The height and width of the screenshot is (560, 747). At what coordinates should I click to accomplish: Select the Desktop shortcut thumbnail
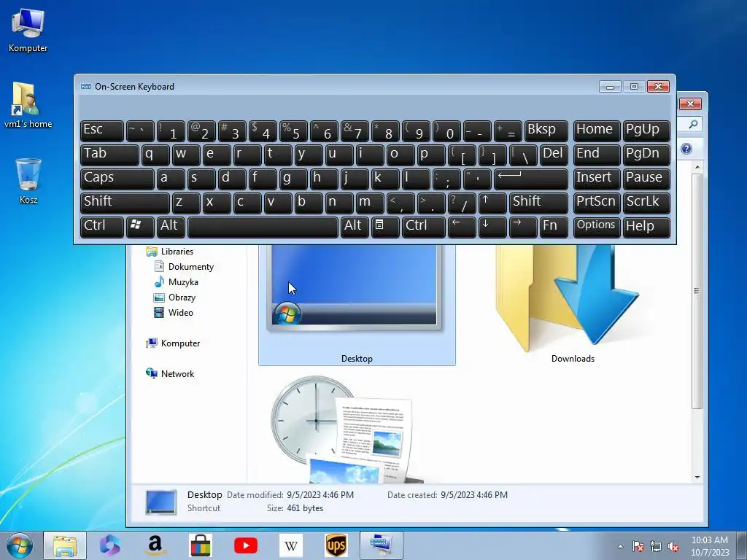tap(357, 305)
